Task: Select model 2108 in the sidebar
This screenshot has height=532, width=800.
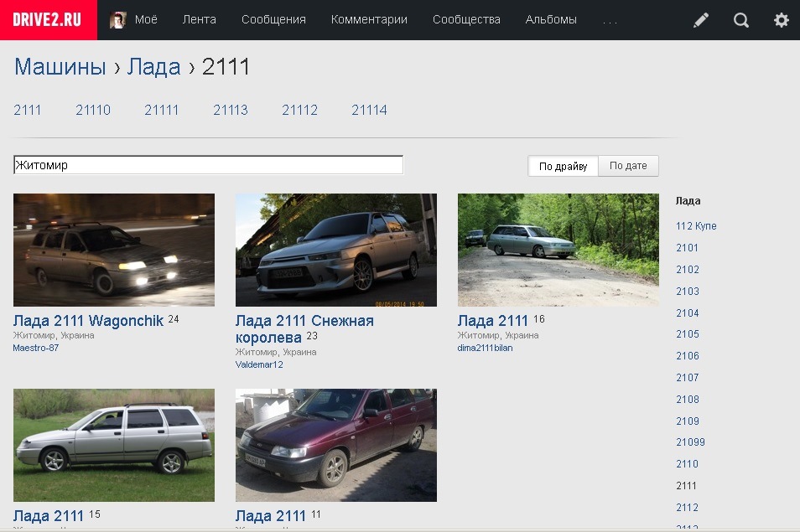Action: coord(688,400)
